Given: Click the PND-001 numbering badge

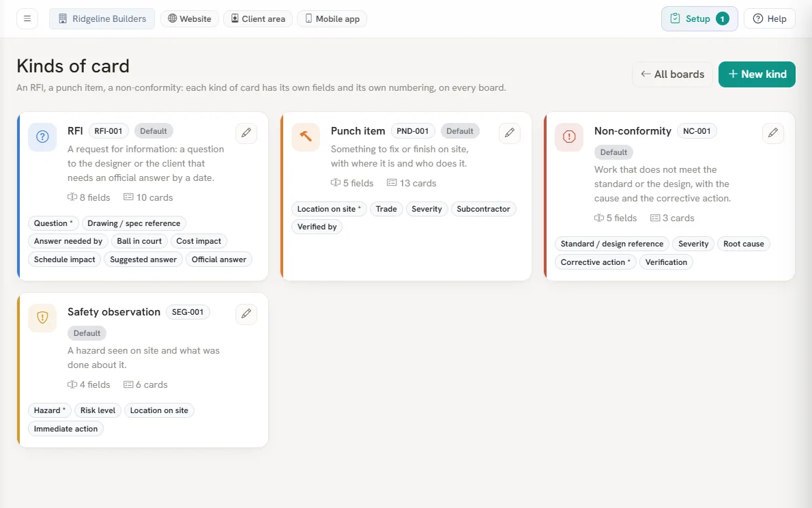Looking at the screenshot, I should 413,131.
